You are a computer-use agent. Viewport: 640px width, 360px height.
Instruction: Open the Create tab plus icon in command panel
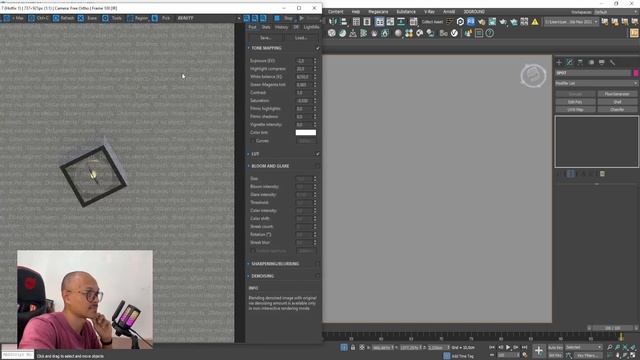(559, 62)
